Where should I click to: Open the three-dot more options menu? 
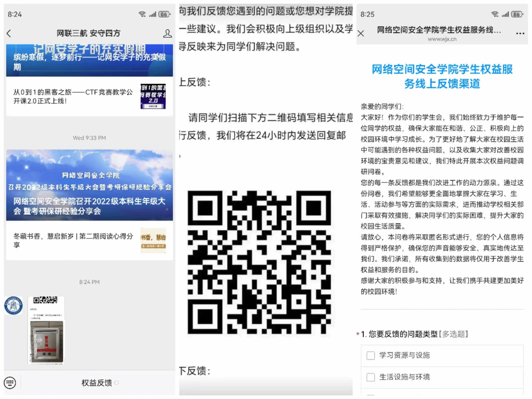tap(520, 33)
